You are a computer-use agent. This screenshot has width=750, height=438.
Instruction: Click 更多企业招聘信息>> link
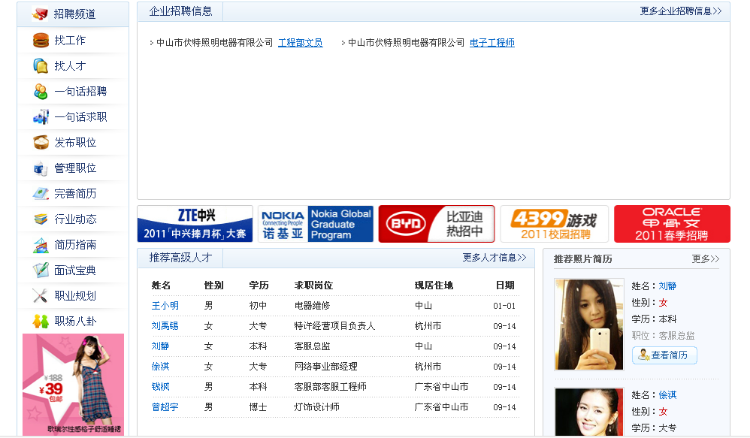681,11
